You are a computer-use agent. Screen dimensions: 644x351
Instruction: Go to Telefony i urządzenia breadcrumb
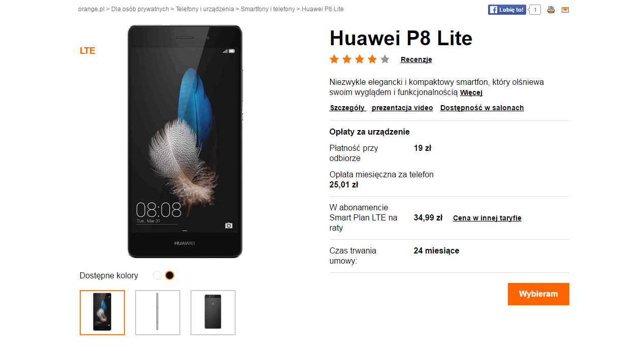205,9
